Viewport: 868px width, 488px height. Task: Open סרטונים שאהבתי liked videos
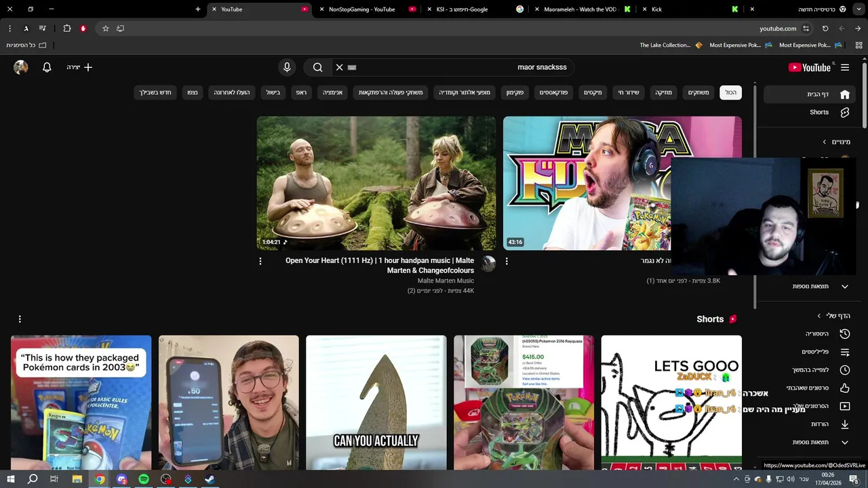tap(809, 388)
